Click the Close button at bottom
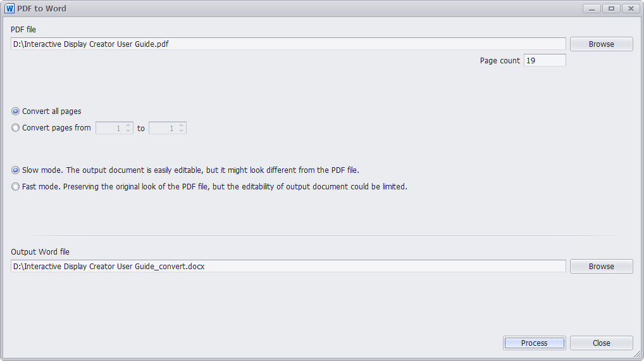644x361 pixels. pyautogui.click(x=601, y=343)
